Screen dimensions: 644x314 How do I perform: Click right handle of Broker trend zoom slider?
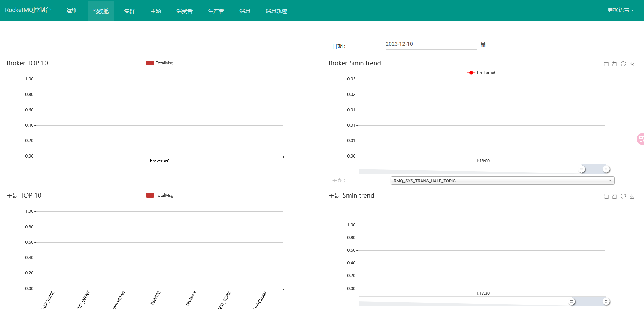click(606, 169)
